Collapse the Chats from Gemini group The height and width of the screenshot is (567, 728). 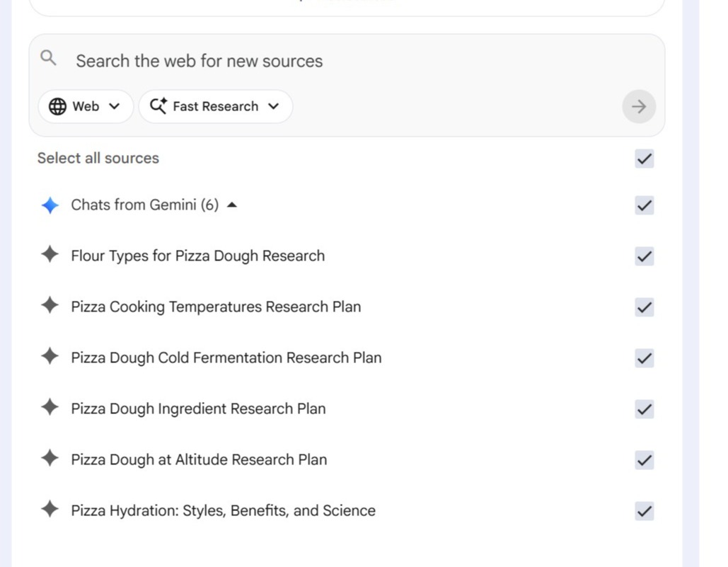[231, 205]
